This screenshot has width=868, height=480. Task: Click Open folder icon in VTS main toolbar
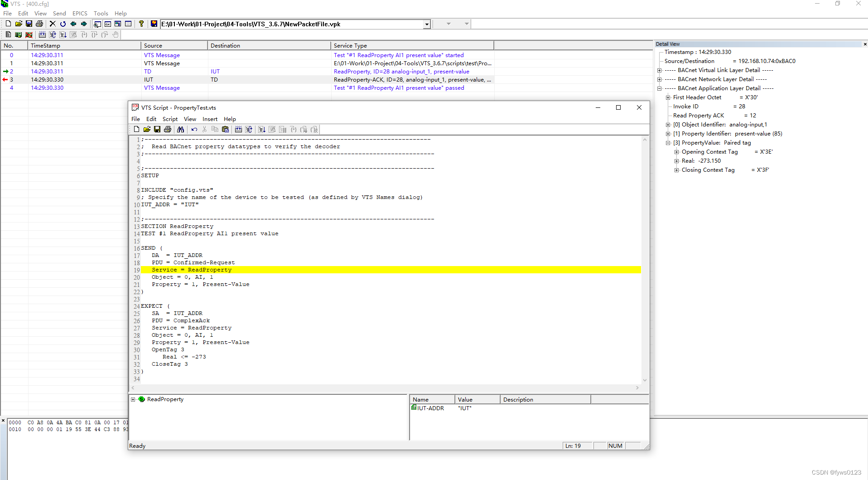pyautogui.click(x=19, y=24)
